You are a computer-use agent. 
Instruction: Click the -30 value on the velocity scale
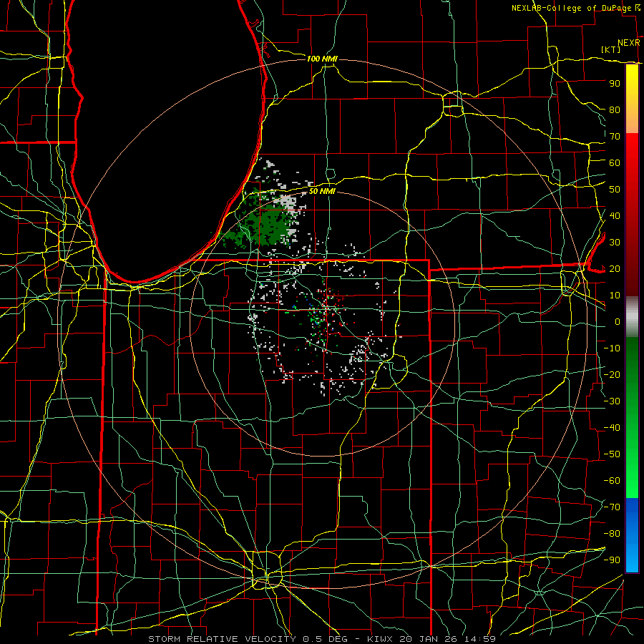click(612, 401)
